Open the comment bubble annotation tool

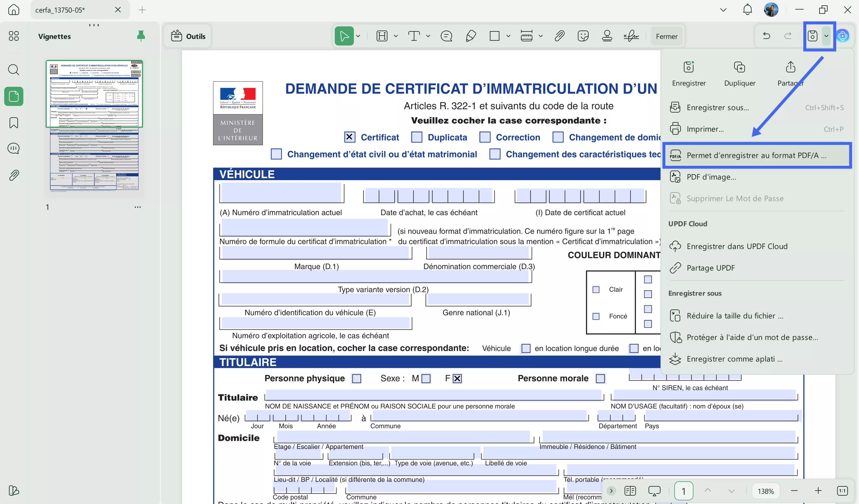click(446, 36)
